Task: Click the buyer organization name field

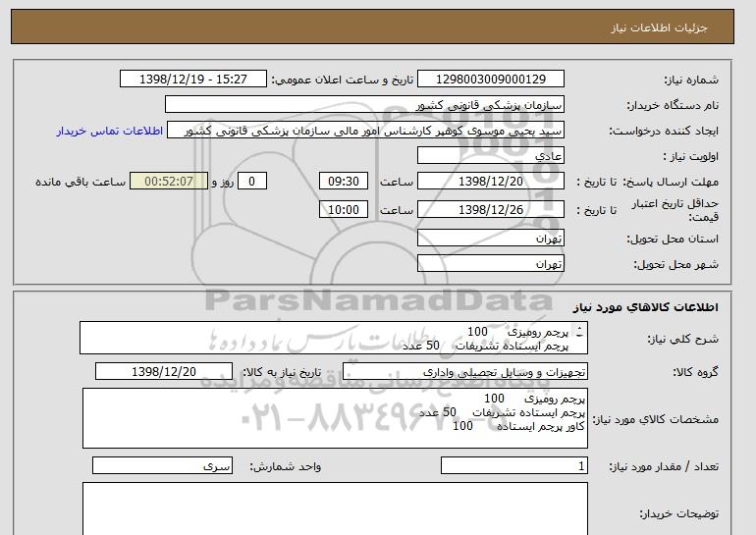Action: coord(364,105)
